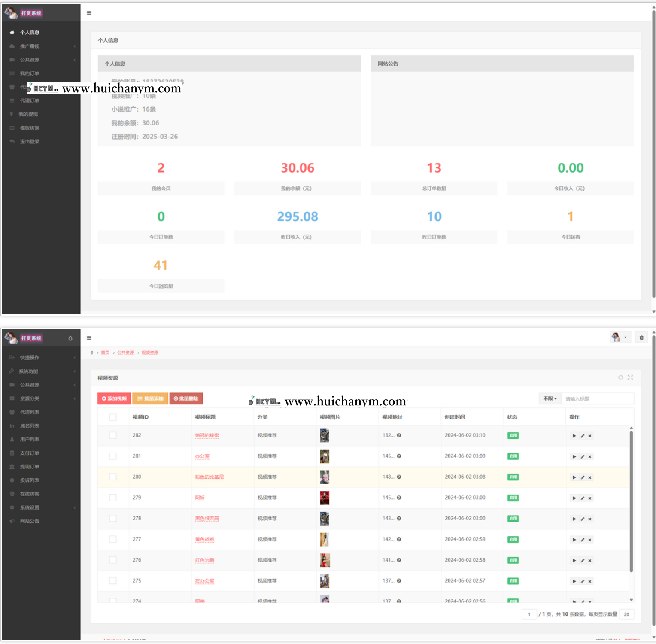Image resolution: width=656 pixels, height=644 pixels.
Task: Click the play icon for video 282
Action: point(574,436)
